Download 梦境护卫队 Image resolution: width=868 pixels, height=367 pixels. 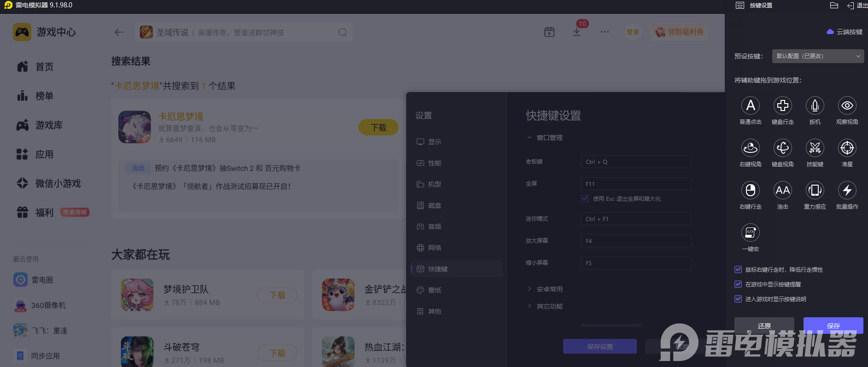coord(277,295)
